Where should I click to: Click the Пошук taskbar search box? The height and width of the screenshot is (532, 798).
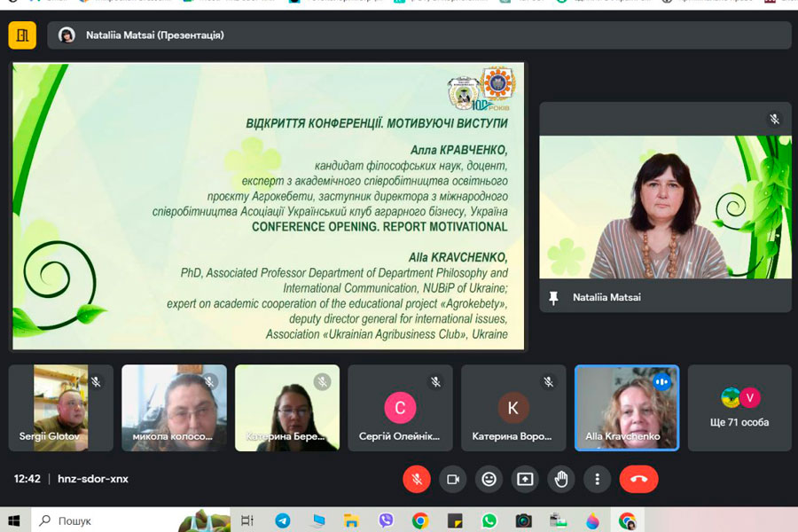pyautogui.click(x=131, y=520)
